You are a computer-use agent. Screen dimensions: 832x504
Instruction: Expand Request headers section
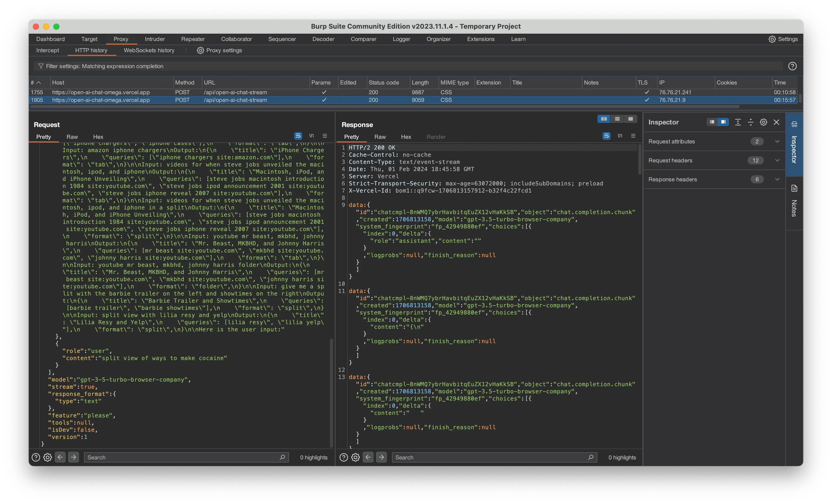click(x=777, y=160)
